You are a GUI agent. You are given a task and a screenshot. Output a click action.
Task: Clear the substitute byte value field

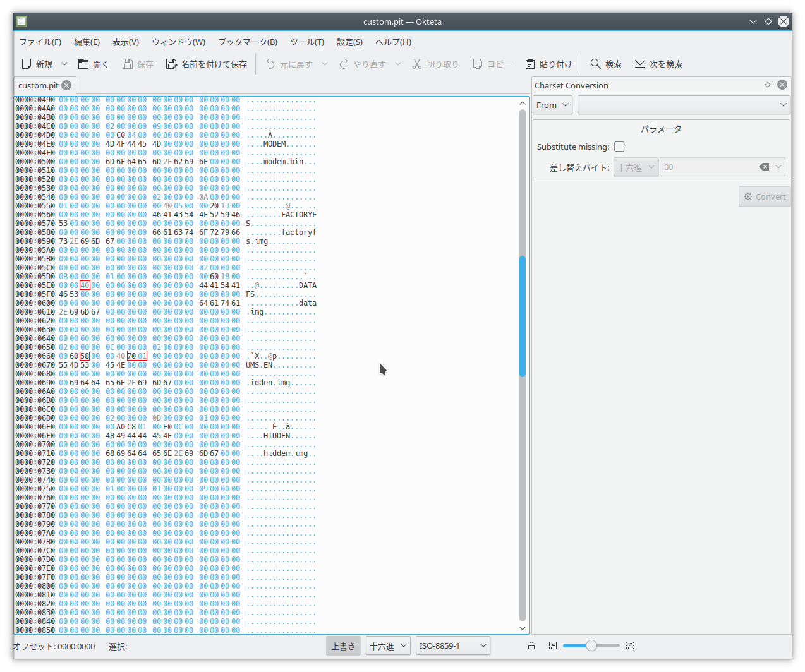pos(764,167)
